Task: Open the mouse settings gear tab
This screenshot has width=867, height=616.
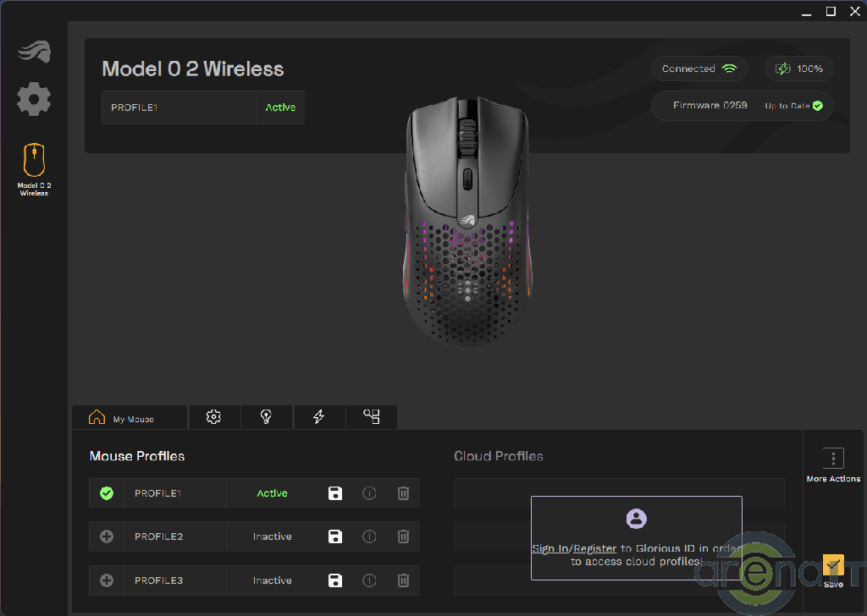Action: tap(213, 417)
